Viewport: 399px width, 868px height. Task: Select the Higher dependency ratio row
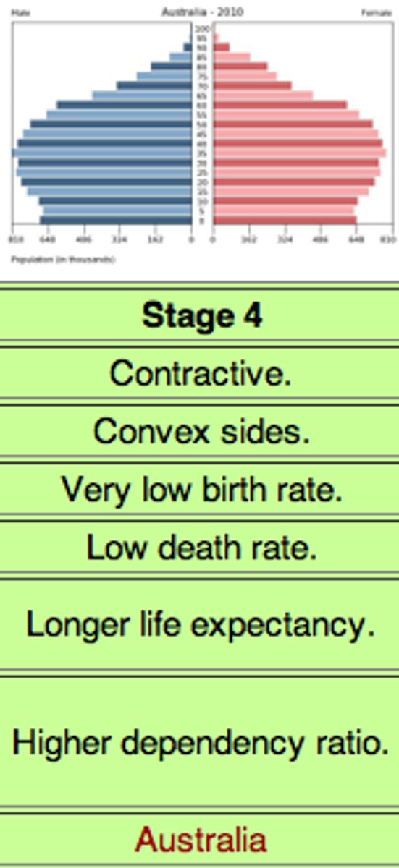(x=199, y=743)
